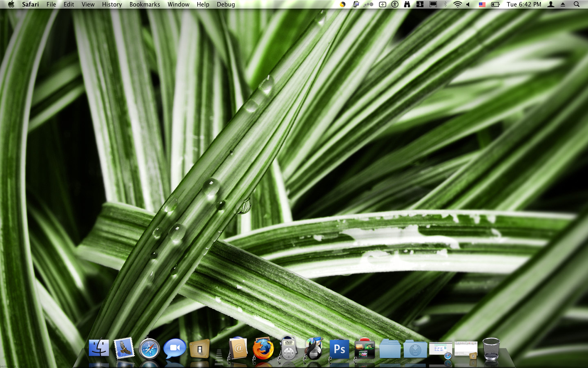Screen dimensions: 588x368
Task: Open Photoshop from the Dock
Action: (339, 349)
